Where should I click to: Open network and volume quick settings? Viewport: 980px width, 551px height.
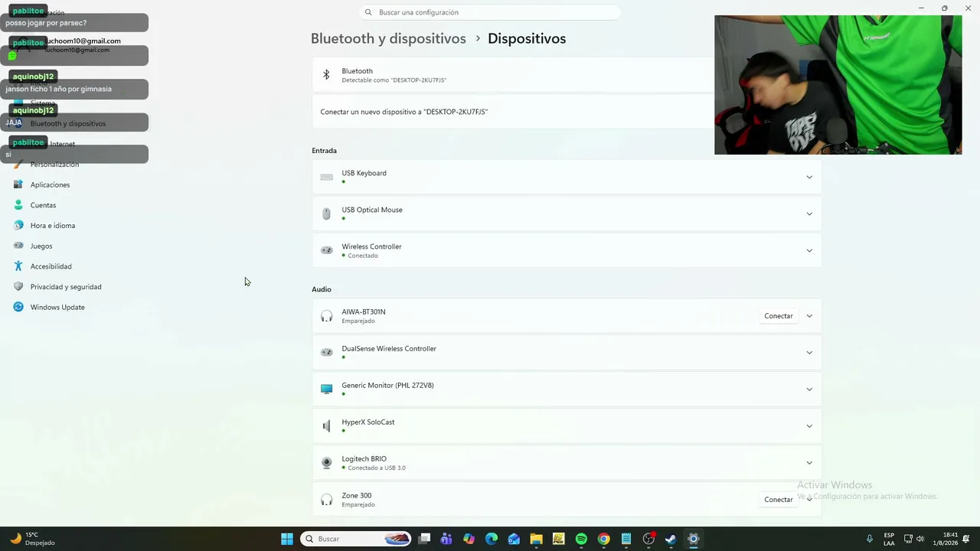pos(914,539)
